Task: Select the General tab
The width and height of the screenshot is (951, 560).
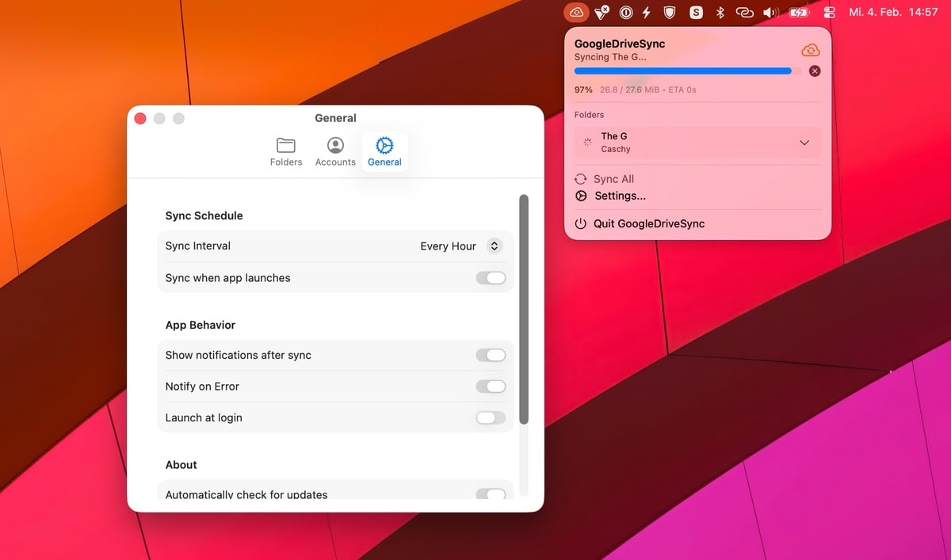Action: pyautogui.click(x=384, y=151)
